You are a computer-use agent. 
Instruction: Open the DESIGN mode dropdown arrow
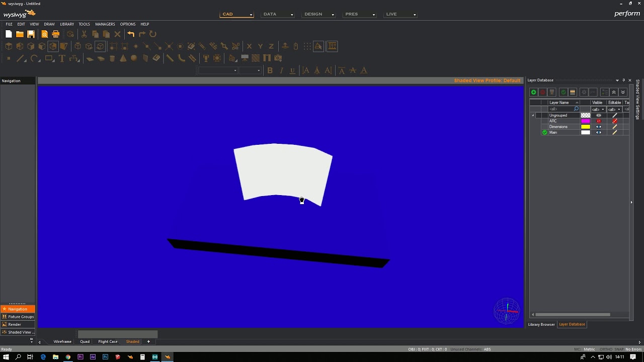point(333,15)
